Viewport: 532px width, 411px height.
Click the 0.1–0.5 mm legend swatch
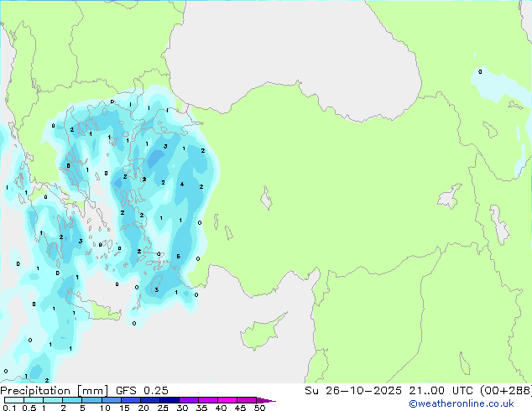click(14, 400)
